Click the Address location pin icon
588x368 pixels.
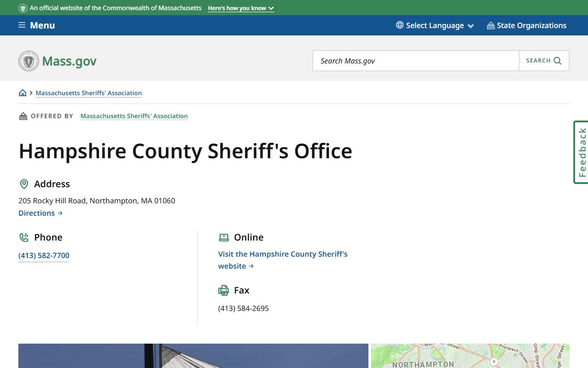[24, 184]
